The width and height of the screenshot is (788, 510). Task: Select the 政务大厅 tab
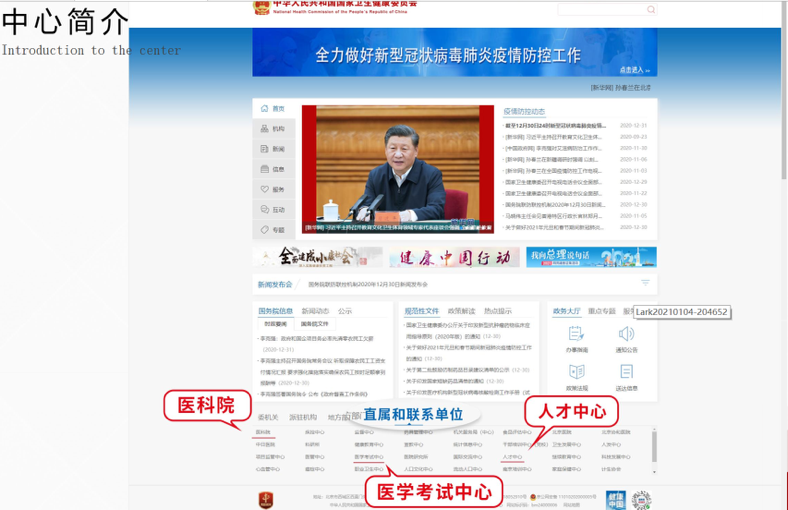(566, 311)
